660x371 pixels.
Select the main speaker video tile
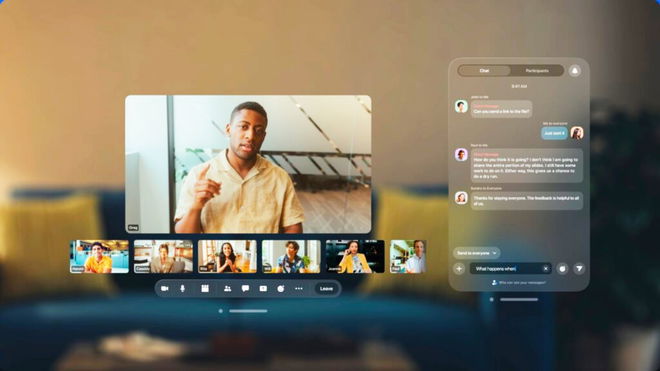pyautogui.click(x=248, y=164)
